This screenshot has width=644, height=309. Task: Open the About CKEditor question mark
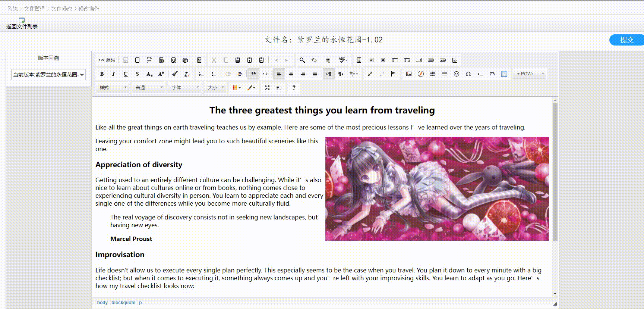click(294, 88)
